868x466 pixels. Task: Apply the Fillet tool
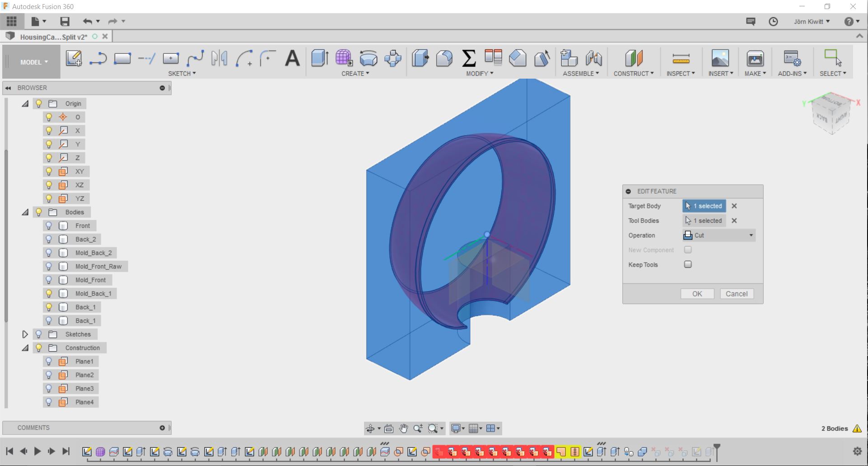[445, 58]
